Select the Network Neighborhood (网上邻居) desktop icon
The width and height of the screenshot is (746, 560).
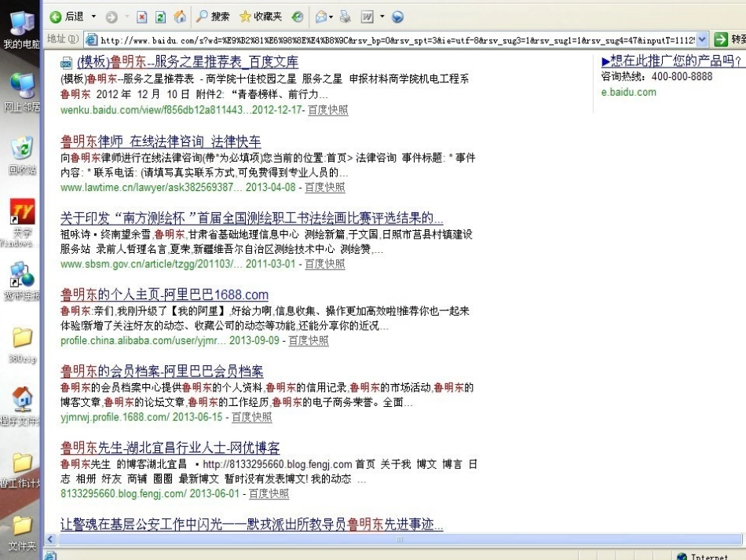click(x=22, y=93)
